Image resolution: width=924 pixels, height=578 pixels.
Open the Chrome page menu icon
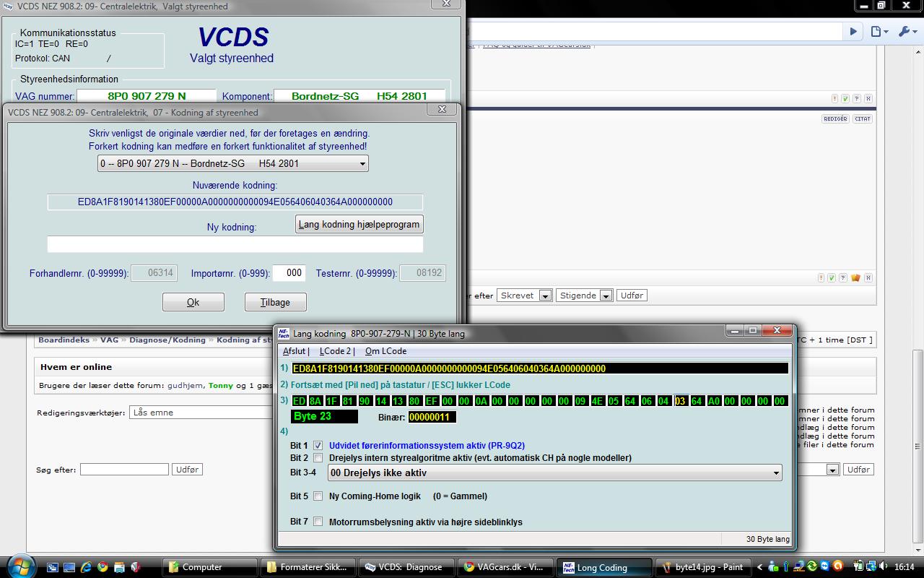coord(879,32)
